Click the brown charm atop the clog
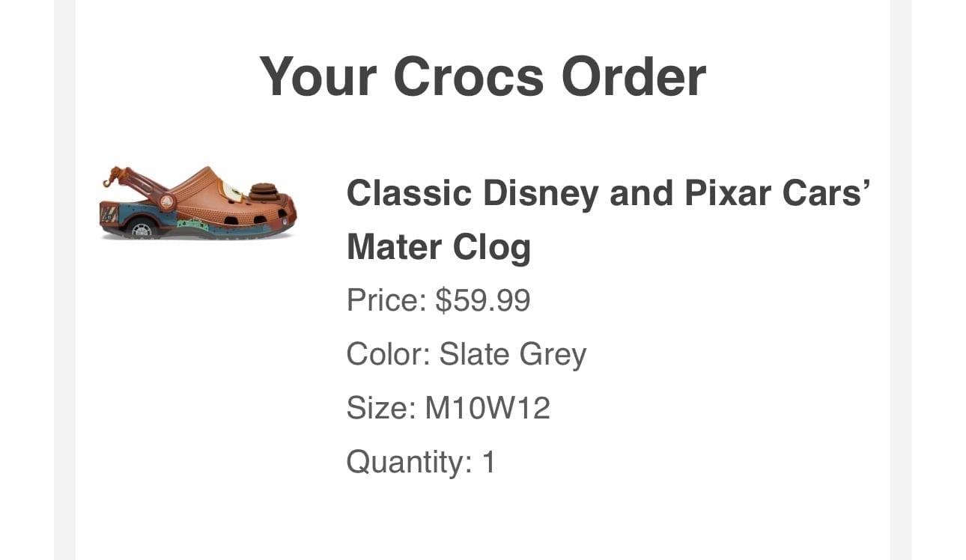The image size is (966, 560). point(264,192)
